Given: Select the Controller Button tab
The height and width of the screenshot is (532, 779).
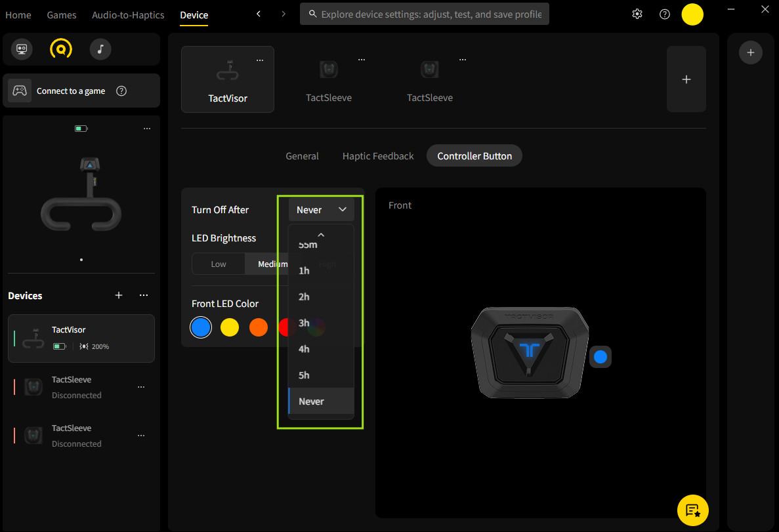Looking at the screenshot, I should 474,156.
